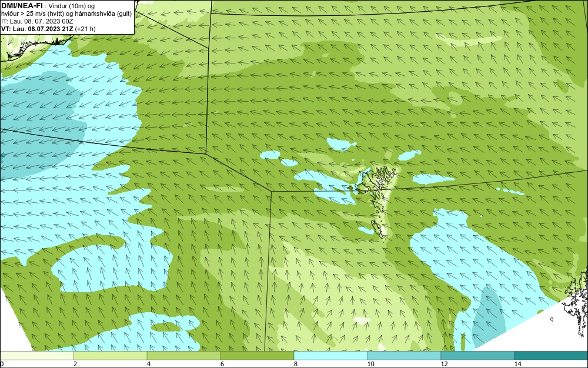Click the darkest teal swatch above 14 m/s
The width and height of the screenshot is (588, 368).
point(552,356)
